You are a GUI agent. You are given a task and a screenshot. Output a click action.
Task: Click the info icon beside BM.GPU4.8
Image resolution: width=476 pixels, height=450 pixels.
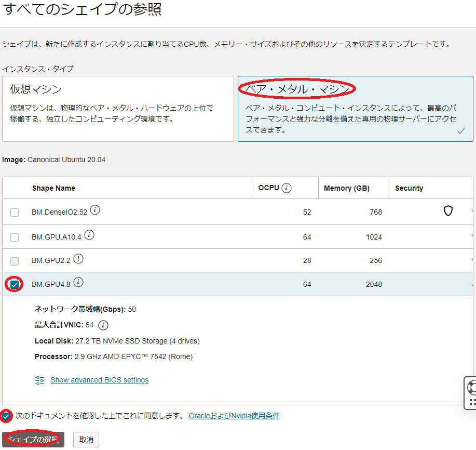78,282
